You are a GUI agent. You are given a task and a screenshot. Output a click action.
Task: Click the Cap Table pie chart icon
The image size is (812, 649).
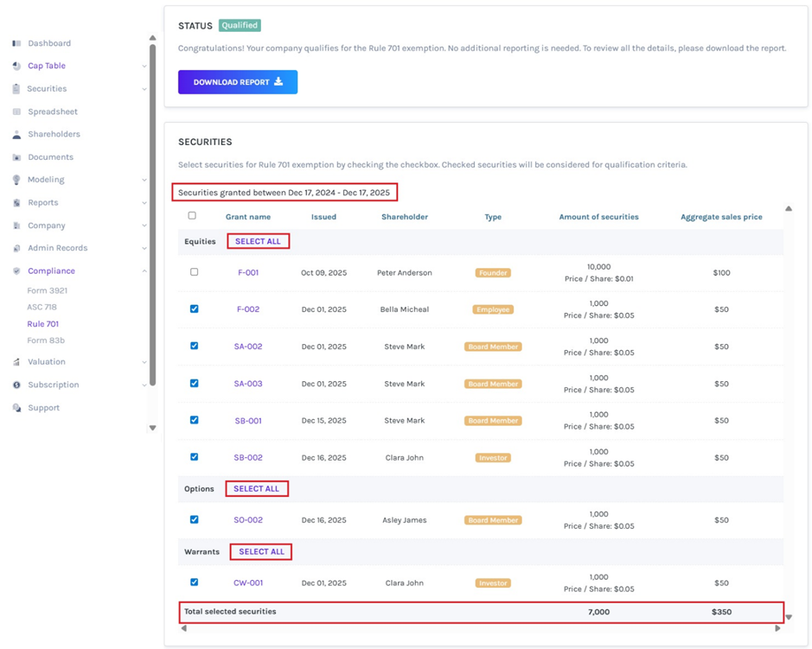coord(16,66)
